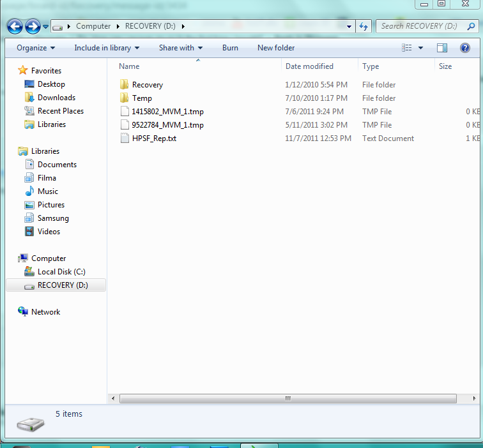Click the Search RECOVERY (D:) field
This screenshot has width=483, height=448.
[422, 26]
